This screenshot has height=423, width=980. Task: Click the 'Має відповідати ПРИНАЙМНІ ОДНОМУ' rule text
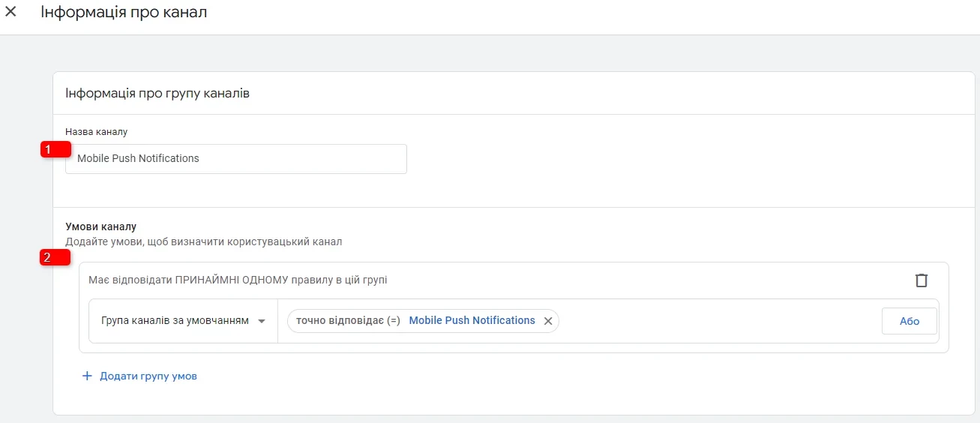coord(238,280)
